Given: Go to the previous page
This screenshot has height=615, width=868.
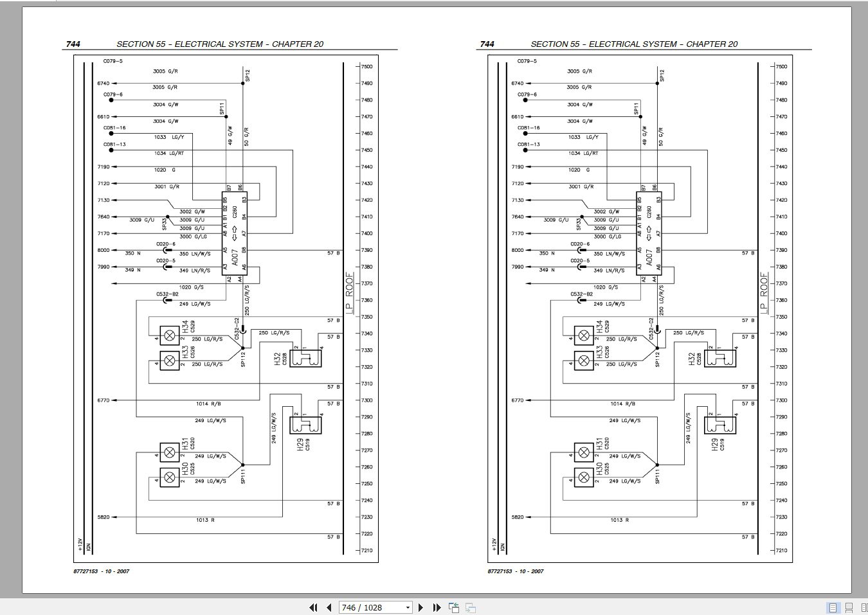Looking at the screenshot, I should (x=329, y=607).
